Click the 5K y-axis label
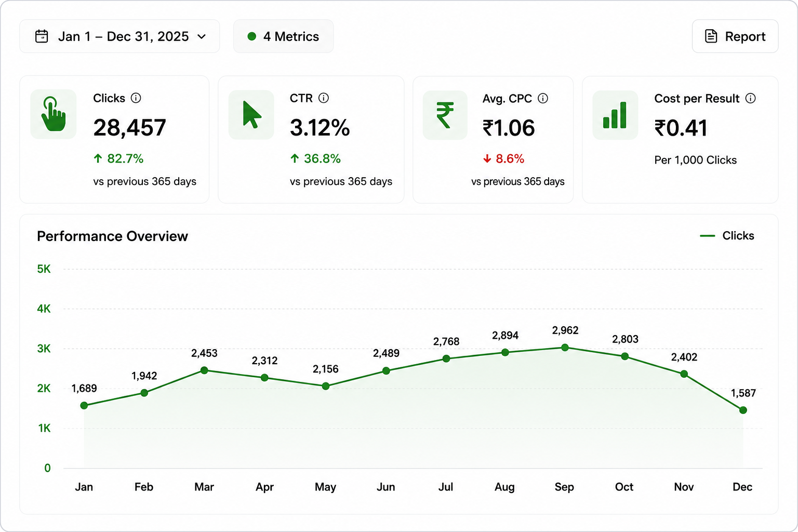798x532 pixels. click(44, 269)
